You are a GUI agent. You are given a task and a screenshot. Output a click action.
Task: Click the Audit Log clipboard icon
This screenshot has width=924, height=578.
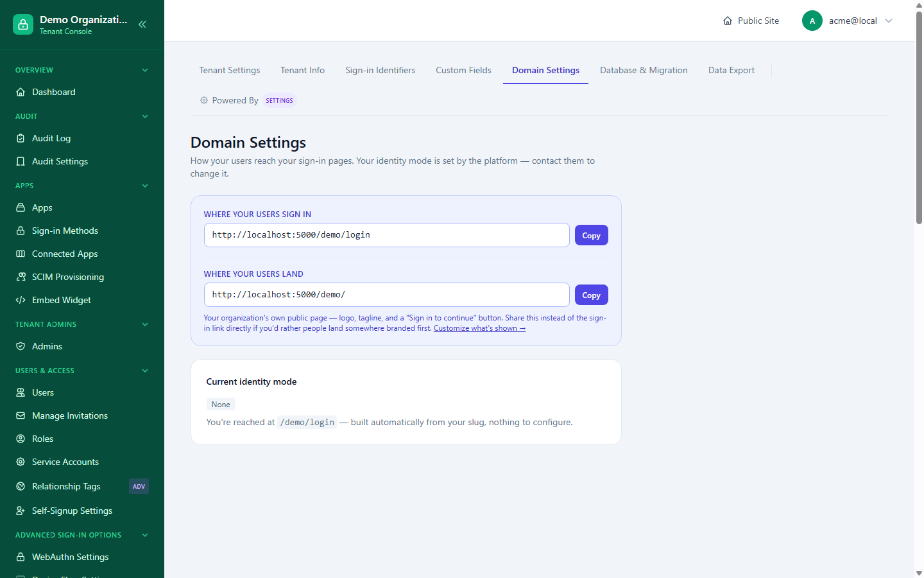[x=21, y=138]
